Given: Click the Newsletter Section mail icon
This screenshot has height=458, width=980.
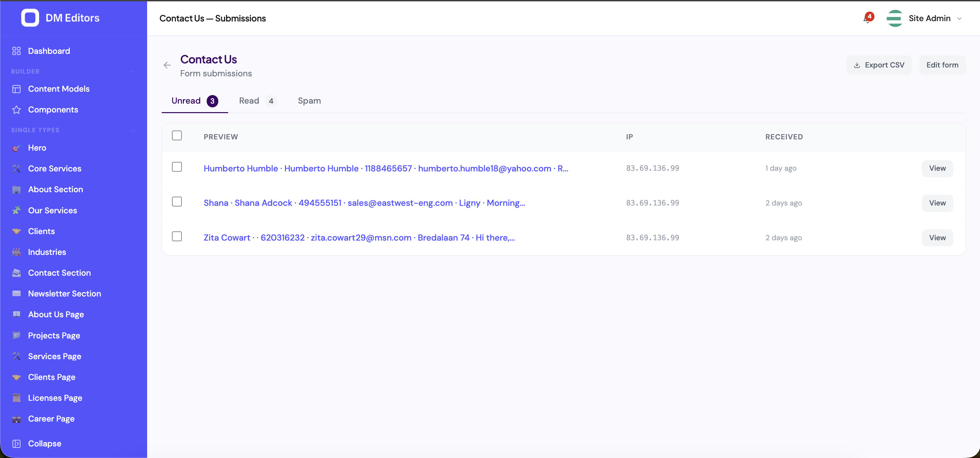Looking at the screenshot, I should pos(16,293).
